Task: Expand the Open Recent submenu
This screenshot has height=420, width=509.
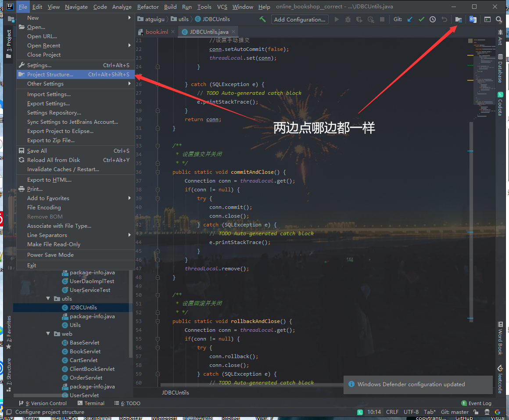Action: pos(75,46)
